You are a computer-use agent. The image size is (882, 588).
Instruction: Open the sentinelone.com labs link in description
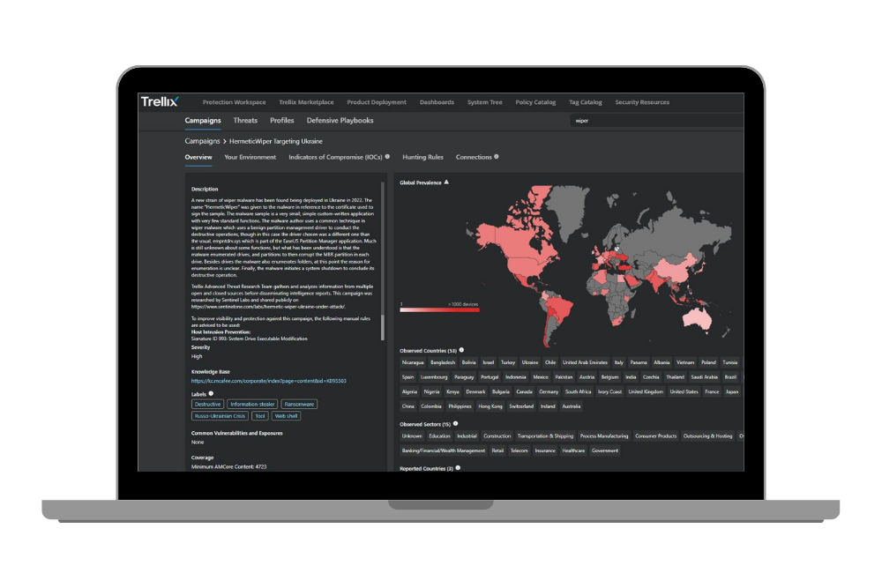[x=268, y=307]
